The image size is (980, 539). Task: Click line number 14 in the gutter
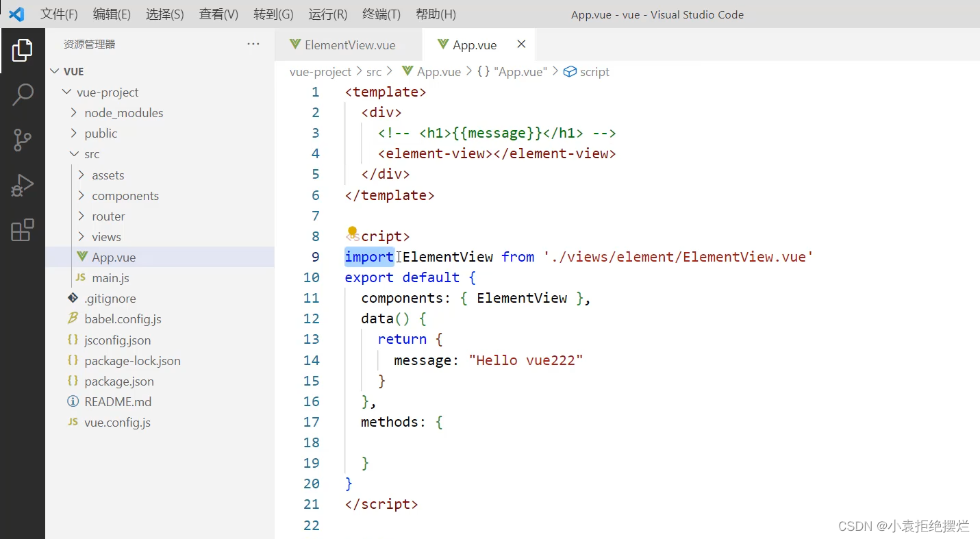pos(312,360)
